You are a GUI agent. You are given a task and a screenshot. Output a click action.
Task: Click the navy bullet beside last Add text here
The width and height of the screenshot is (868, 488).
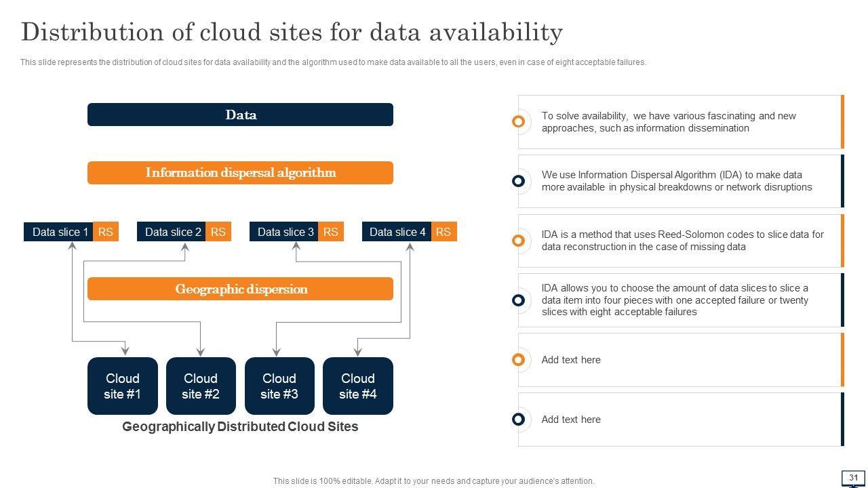click(x=518, y=420)
